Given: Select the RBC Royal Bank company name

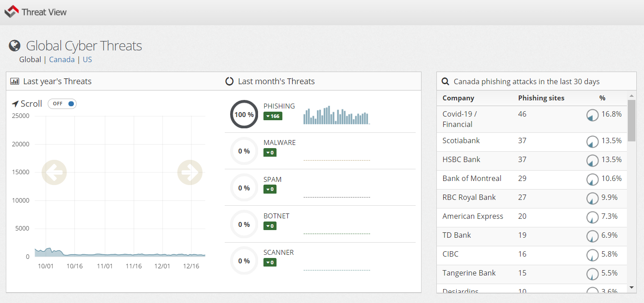Looking at the screenshot, I should coord(469,197).
